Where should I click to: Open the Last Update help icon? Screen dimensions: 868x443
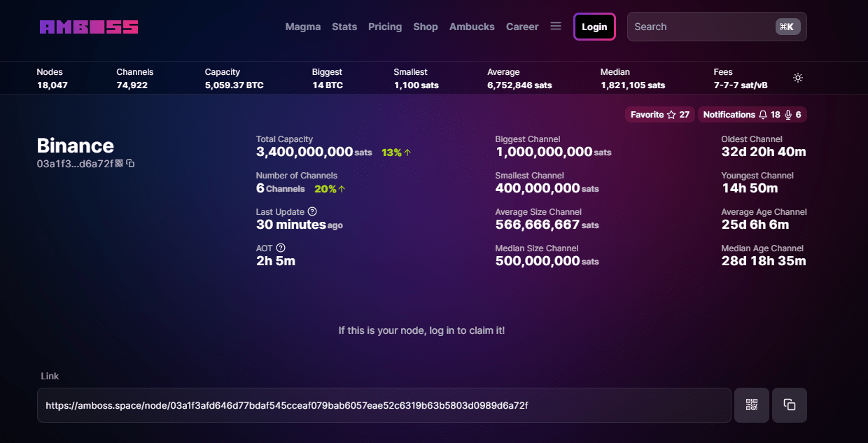[x=312, y=211]
